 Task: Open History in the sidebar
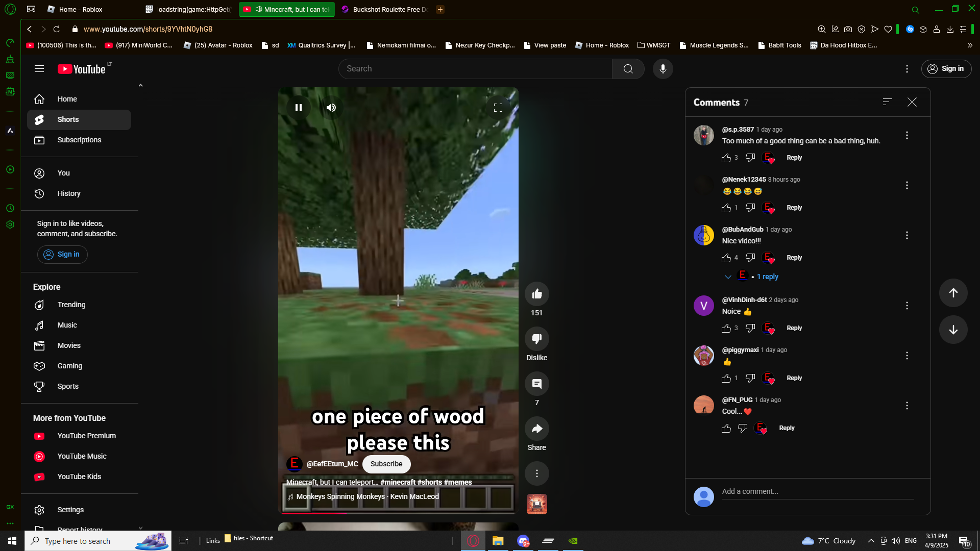79,193
